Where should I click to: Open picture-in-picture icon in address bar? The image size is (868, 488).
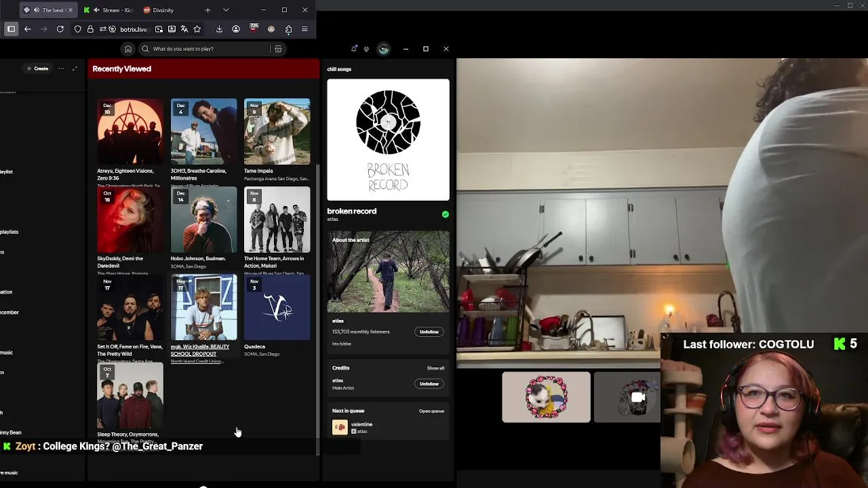tap(159, 29)
